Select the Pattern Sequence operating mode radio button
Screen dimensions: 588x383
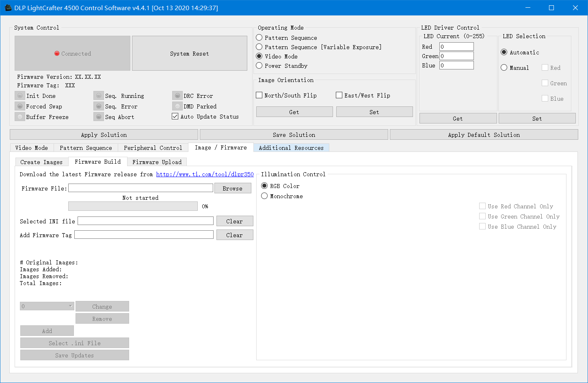pos(259,38)
